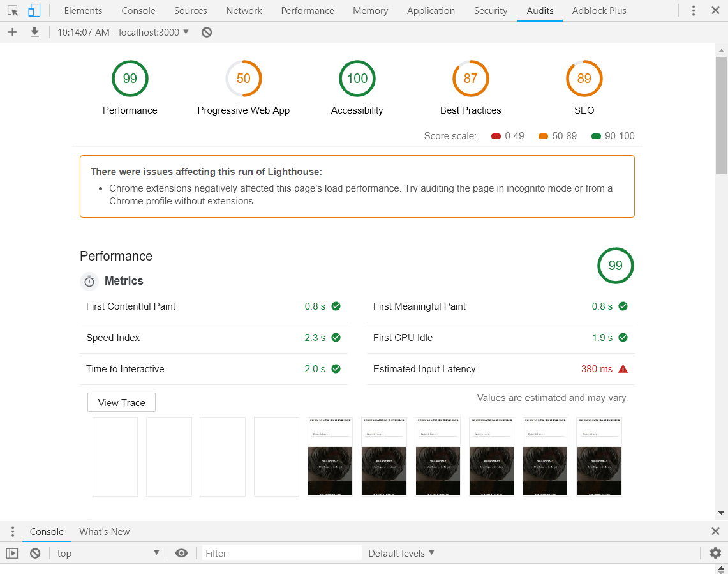Select the last filmstrip screenshot thumbnail
The image size is (728, 574).
(599, 457)
